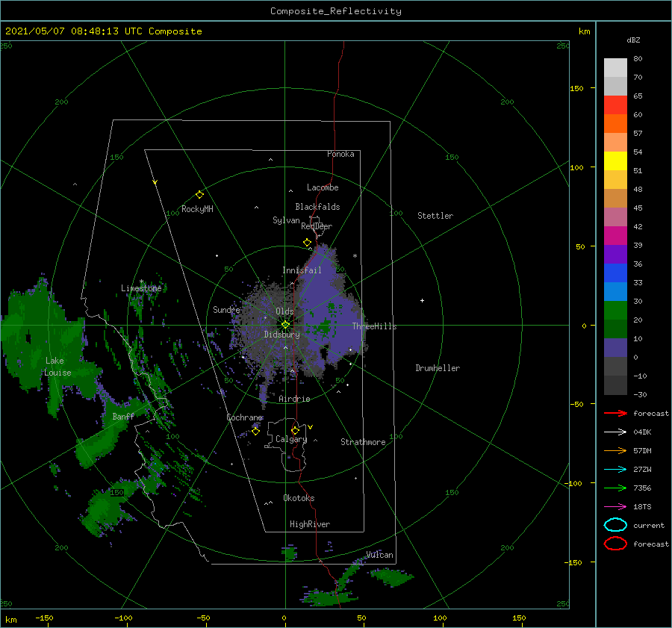The image size is (672, 628).
Task: Click the green swatch between 30 and 20
Action: point(615,311)
